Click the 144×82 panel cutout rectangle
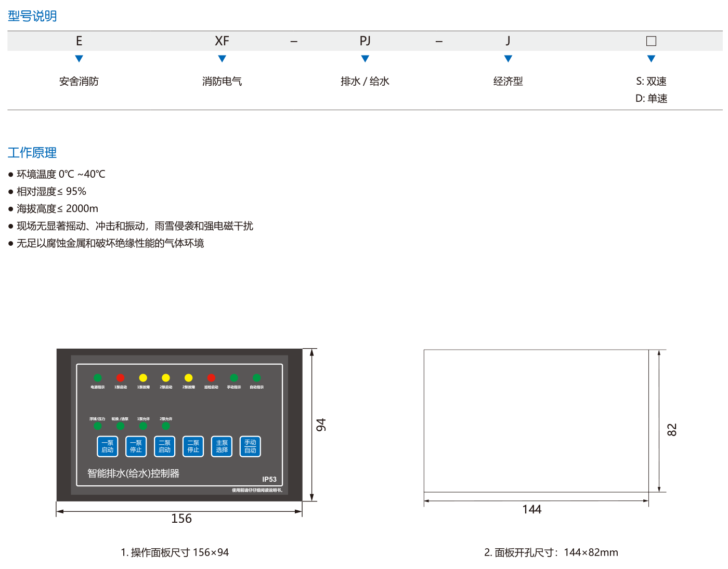 [x=536, y=420]
